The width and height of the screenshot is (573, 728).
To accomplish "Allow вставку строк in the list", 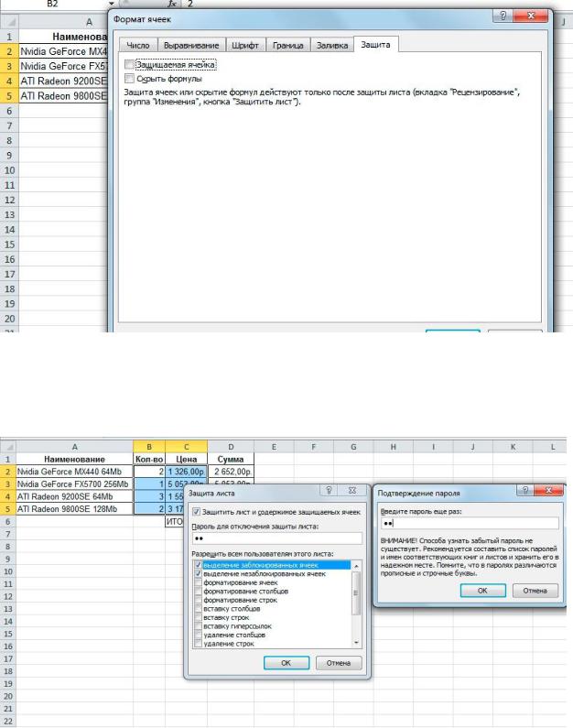I will click(x=198, y=617).
